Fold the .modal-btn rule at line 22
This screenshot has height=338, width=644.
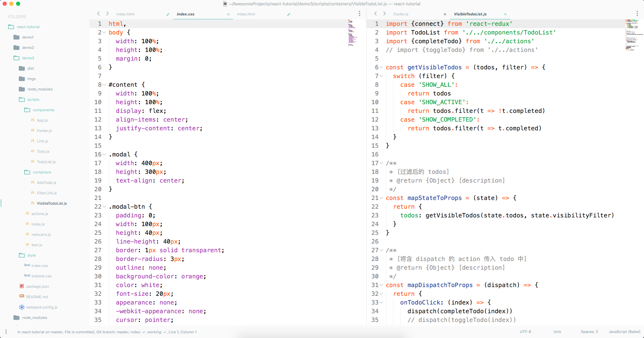point(104,207)
